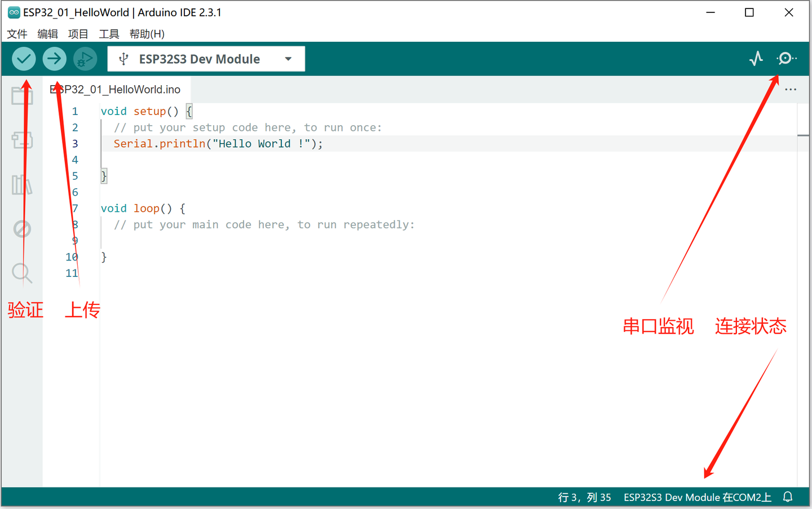Click the ESP32S3 Dev Module 在COM2上 status text

(698, 497)
